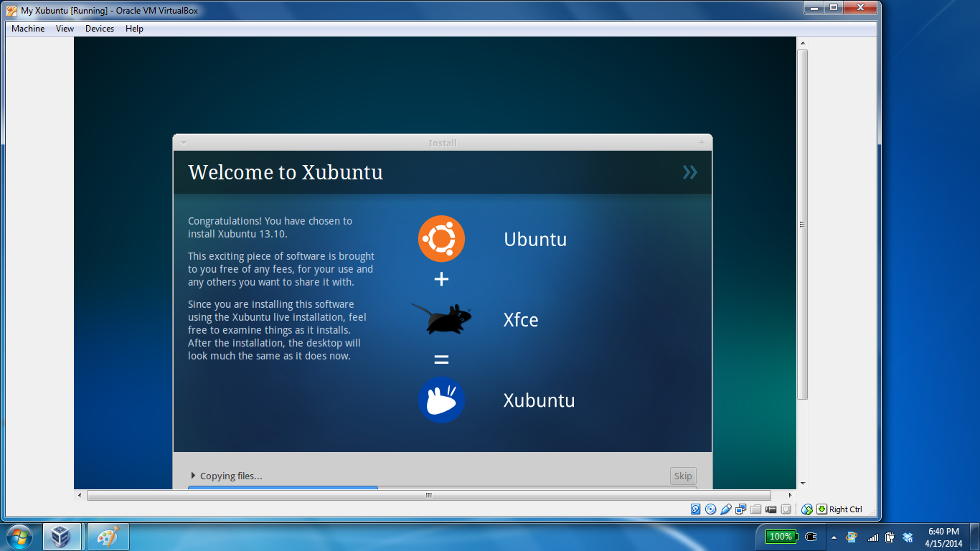The image size is (980, 551).
Task: Open the Machine menu
Action: click(28, 29)
